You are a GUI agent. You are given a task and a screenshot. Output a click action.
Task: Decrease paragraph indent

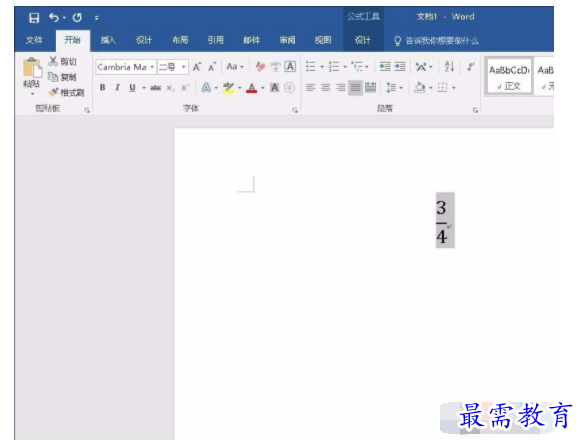(x=385, y=67)
